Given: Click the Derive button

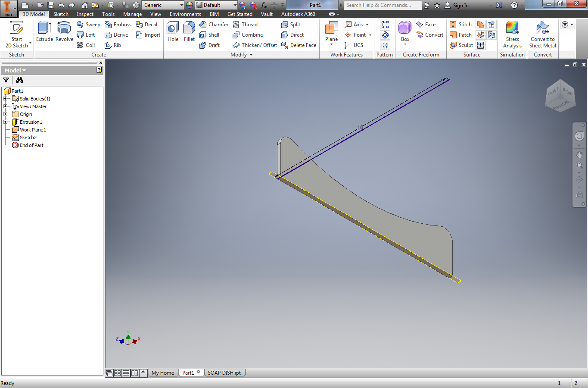Looking at the screenshot, I should point(116,35).
